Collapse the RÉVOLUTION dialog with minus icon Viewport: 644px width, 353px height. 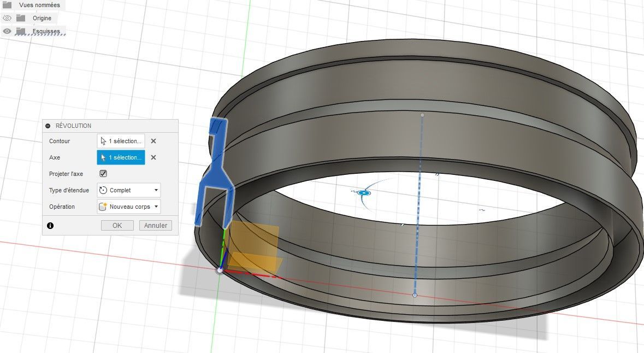tap(48, 126)
